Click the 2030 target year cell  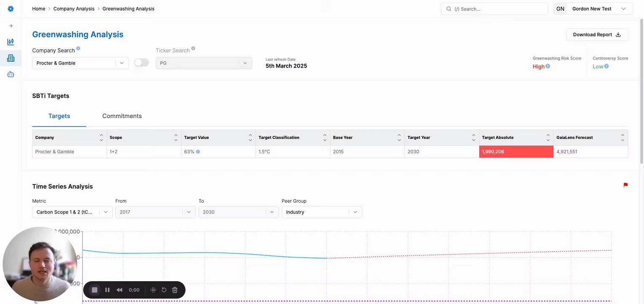[442, 152]
